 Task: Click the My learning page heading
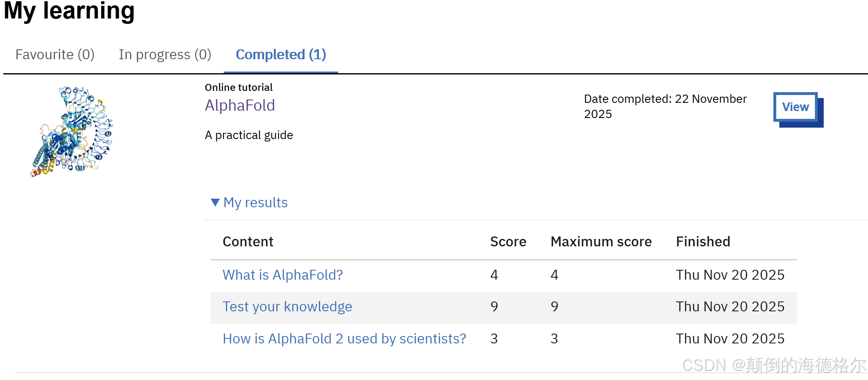click(x=69, y=11)
